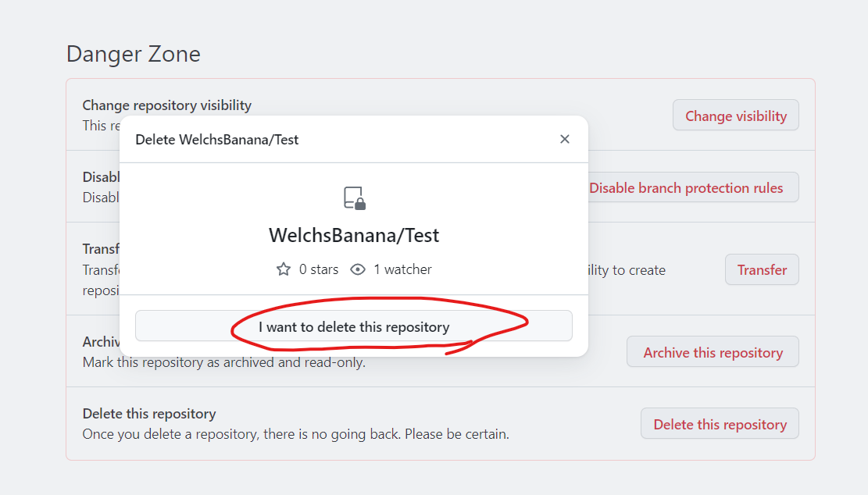Click the eye icon beside 1 watcher
Viewport: 868px width, 495px height.
(x=358, y=269)
